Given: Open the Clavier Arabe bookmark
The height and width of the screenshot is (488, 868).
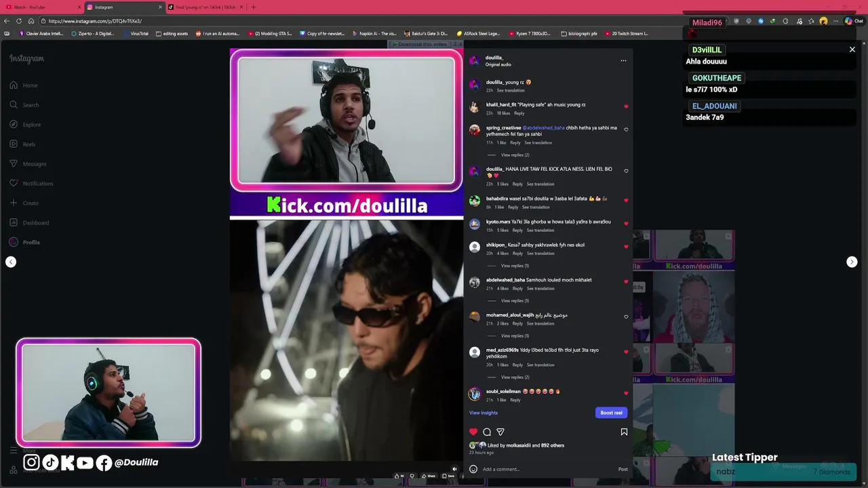Looking at the screenshot, I should [x=41, y=33].
